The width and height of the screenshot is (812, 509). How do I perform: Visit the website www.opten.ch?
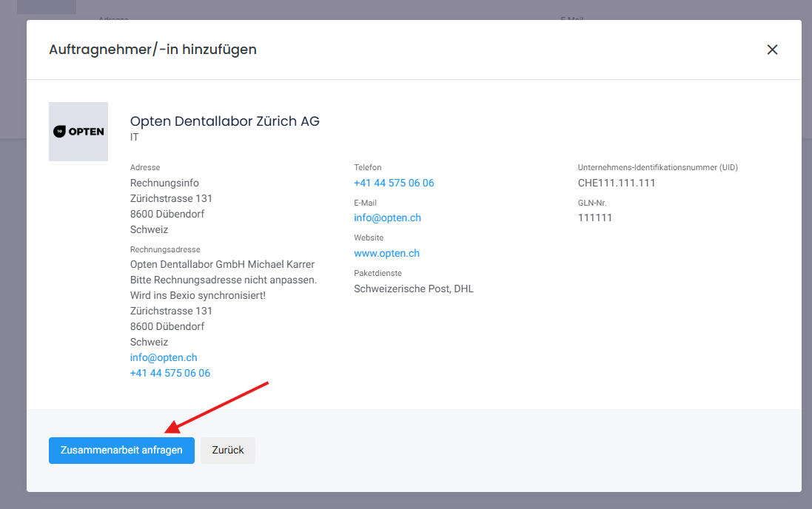click(x=387, y=253)
